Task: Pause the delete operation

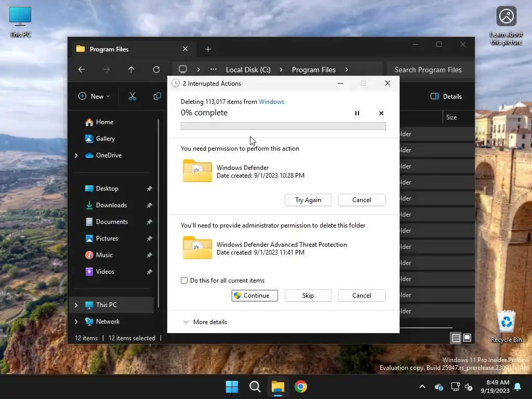Action: [357, 113]
